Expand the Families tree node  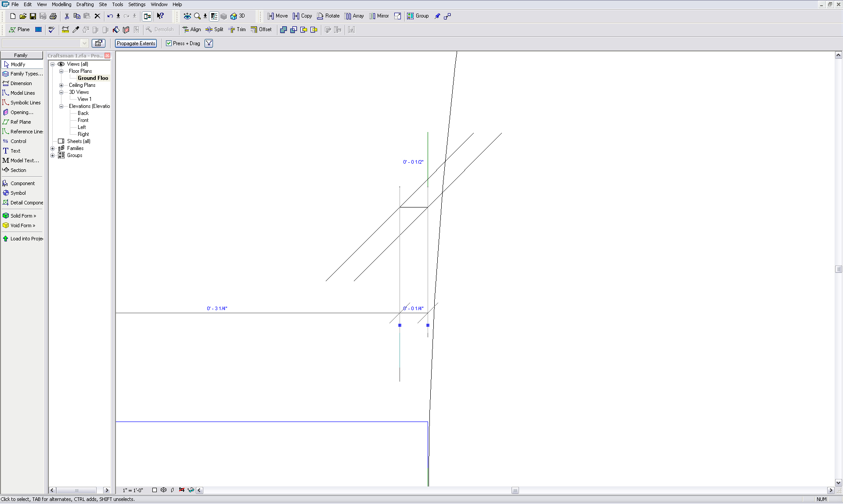point(53,148)
